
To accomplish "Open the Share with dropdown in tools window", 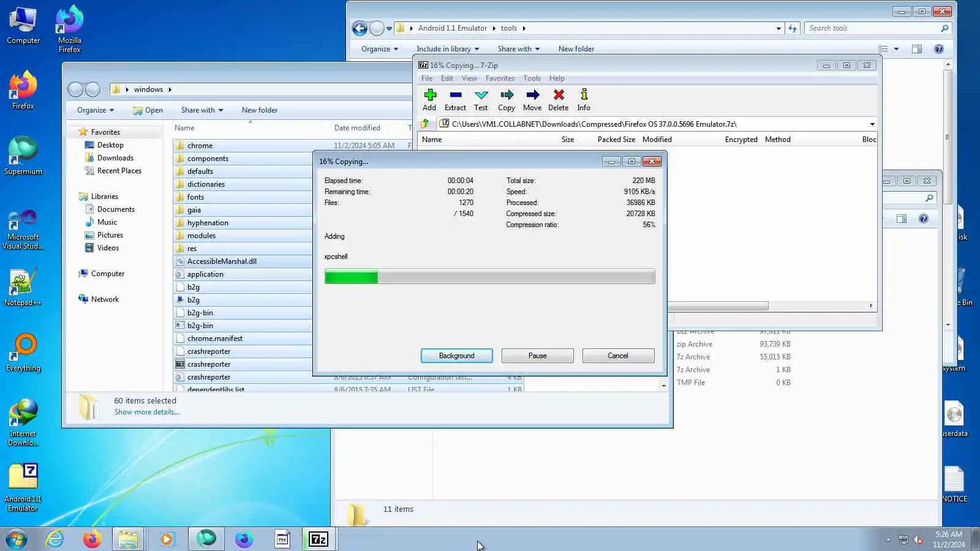I will click(519, 49).
